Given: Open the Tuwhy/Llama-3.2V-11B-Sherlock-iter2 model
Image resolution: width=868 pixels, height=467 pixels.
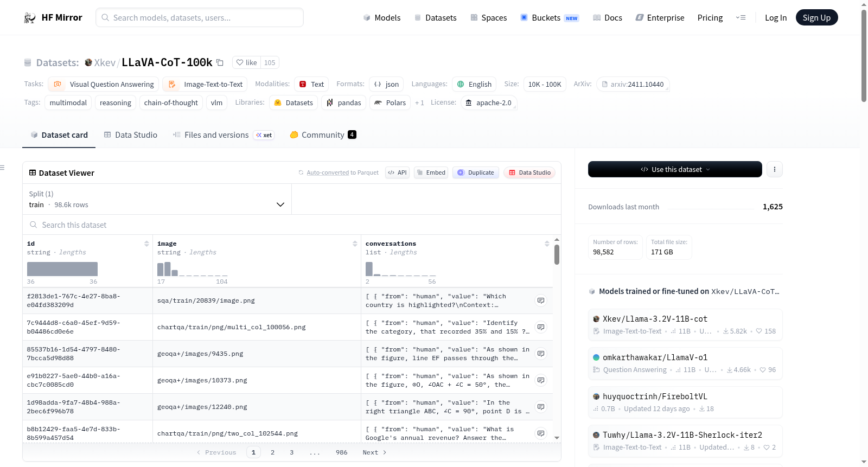Looking at the screenshot, I should 685,441.
